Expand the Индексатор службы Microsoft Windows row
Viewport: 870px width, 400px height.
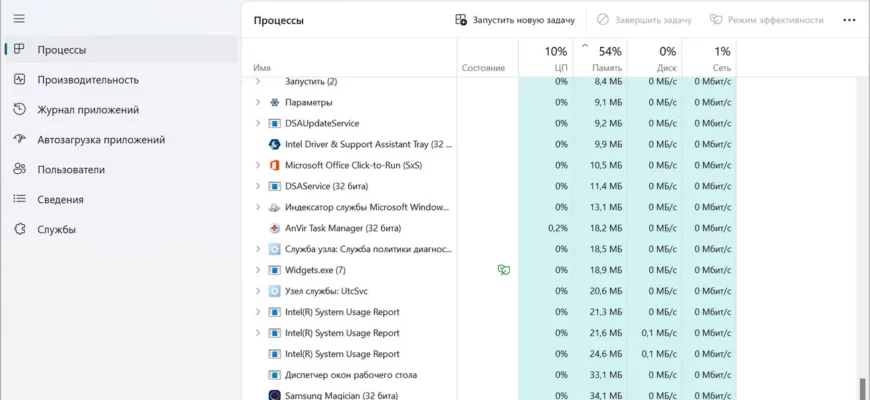pyautogui.click(x=257, y=207)
